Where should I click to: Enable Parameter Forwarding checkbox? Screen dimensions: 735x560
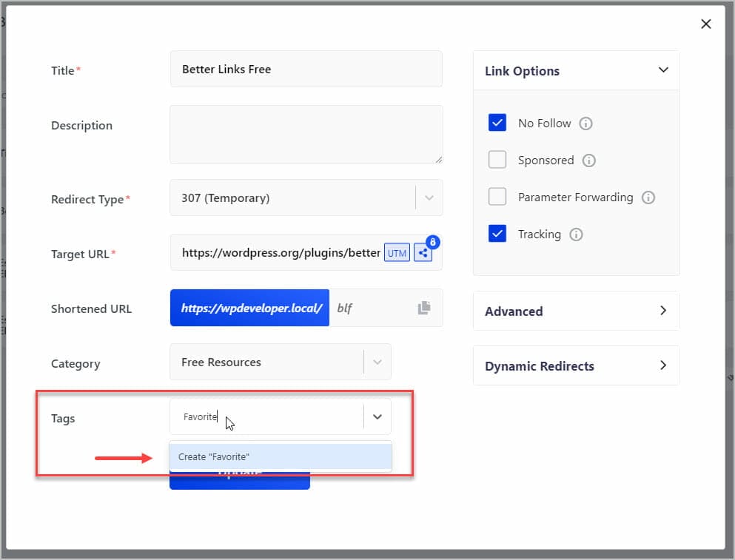tap(497, 196)
